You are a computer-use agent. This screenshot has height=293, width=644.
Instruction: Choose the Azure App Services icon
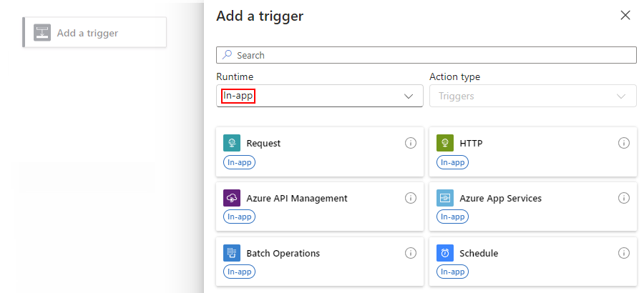point(445,198)
